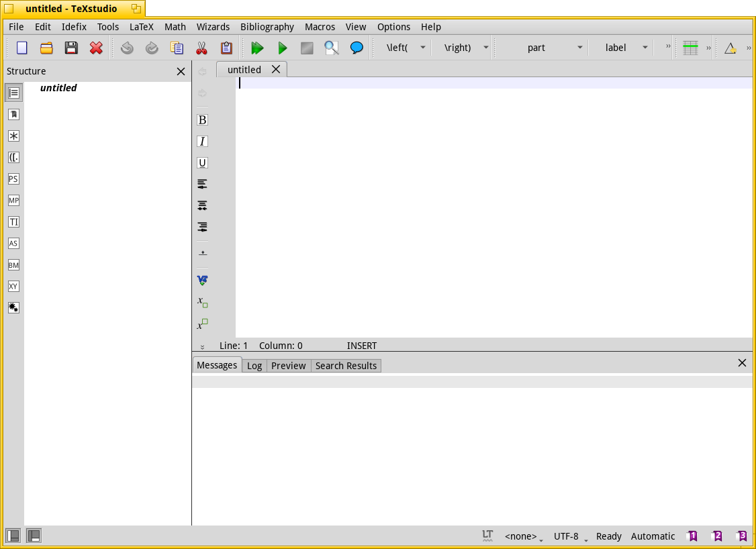This screenshot has width=756, height=549.
Task: Open the part sectioning dropdown
Action: 580,47
